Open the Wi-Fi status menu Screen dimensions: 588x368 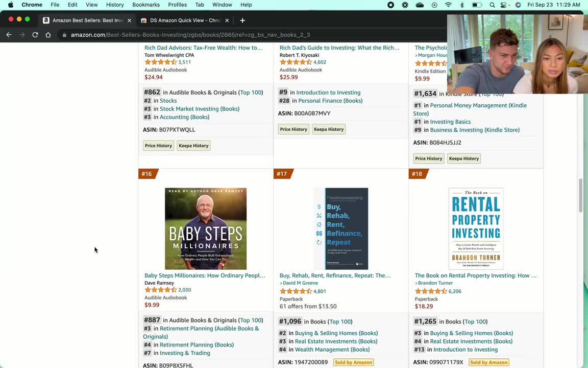448,5
